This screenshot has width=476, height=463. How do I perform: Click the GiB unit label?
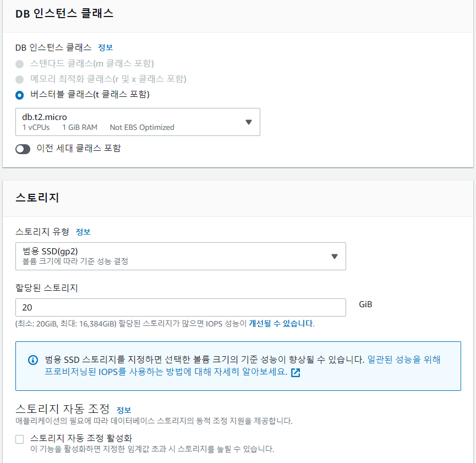tap(365, 304)
